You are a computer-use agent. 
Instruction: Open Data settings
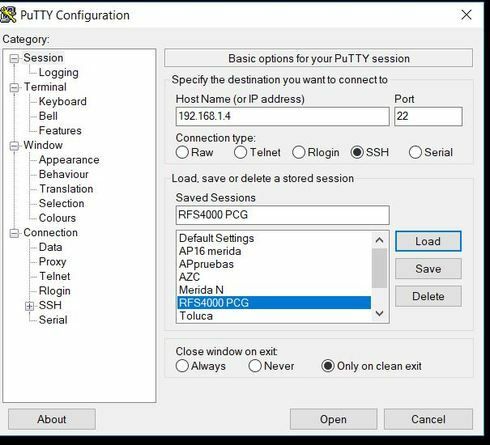pyautogui.click(x=50, y=247)
